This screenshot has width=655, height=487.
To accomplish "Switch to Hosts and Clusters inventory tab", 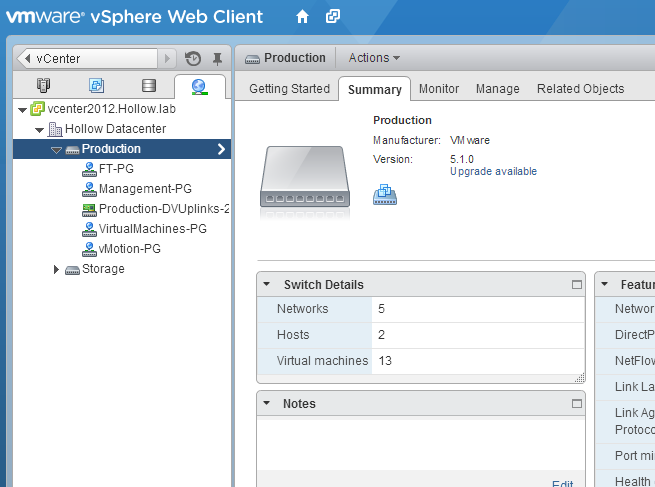I will [x=43, y=86].
